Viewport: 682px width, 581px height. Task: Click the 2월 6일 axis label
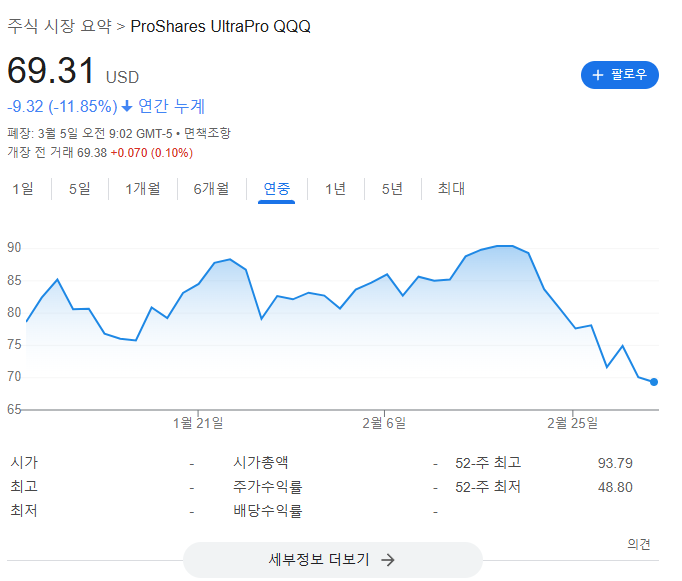pos(384,423)
